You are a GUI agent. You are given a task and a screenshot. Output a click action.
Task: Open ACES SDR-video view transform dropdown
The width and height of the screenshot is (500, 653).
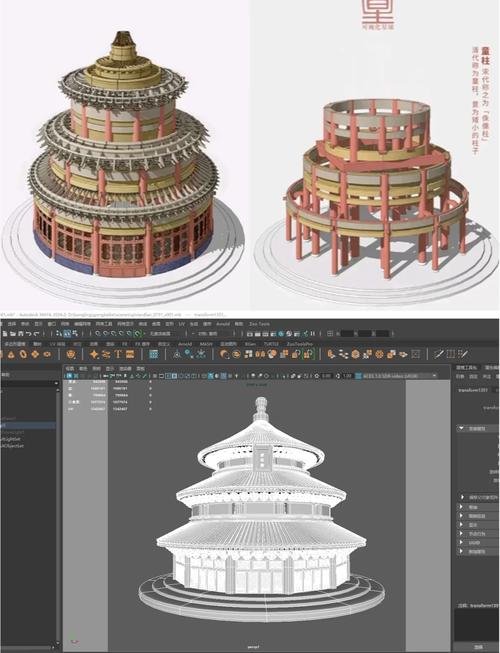pyautogui.click(x=400, y=376)
